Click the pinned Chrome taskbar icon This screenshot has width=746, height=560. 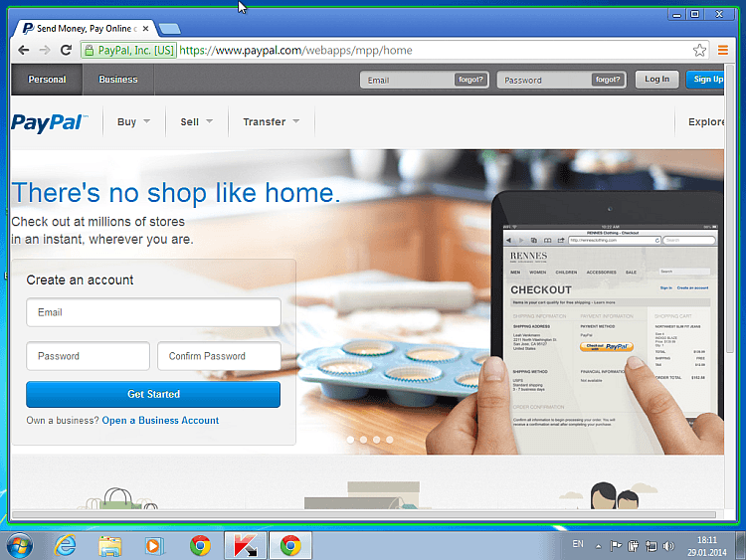pos(200,545)
